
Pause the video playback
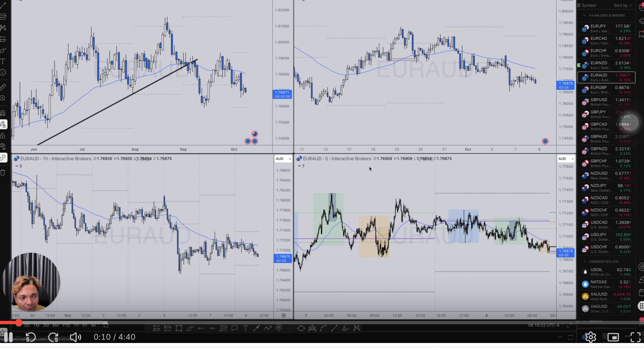click(8, 337)
